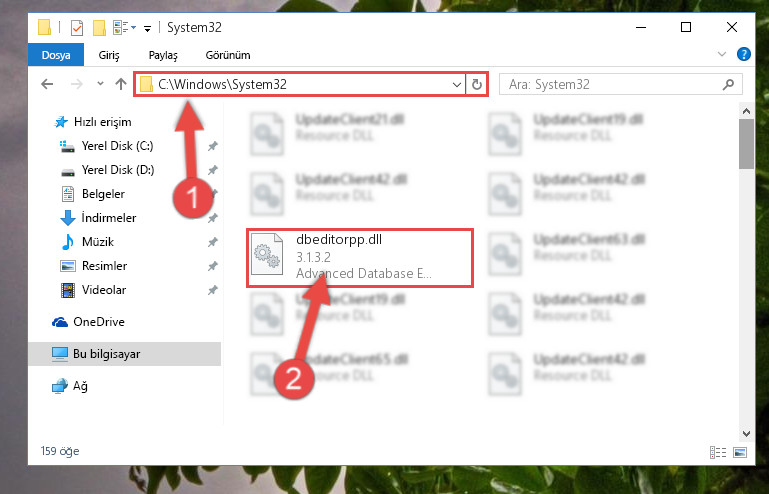This screenshot has width=769, height=494.
Task: Switch to details view layout icon
Action: point(718,452)
